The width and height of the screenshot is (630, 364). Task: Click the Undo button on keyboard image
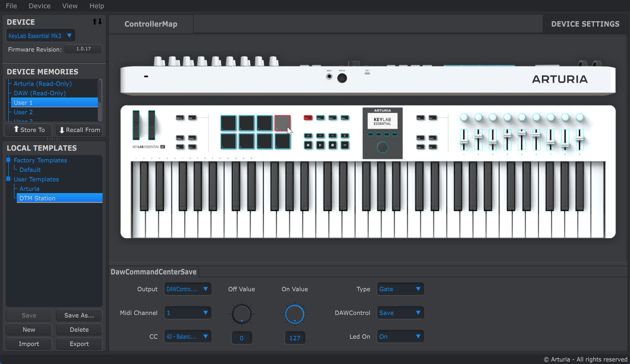332,118
